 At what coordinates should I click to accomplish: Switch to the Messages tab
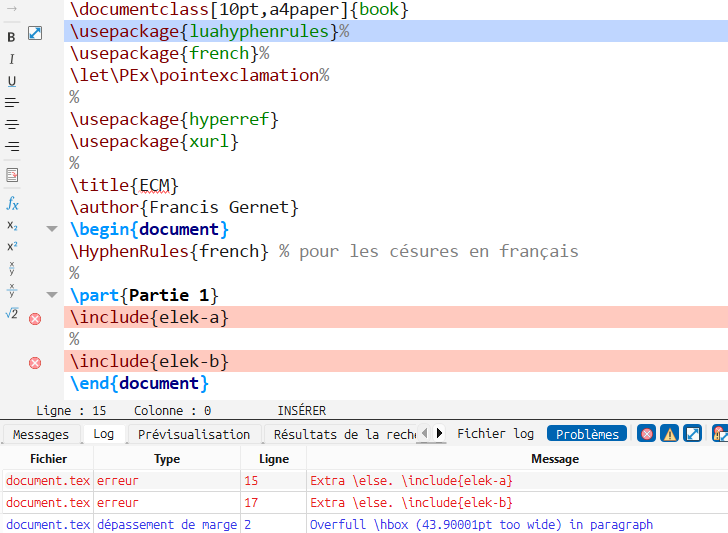[x=41, y=434]
